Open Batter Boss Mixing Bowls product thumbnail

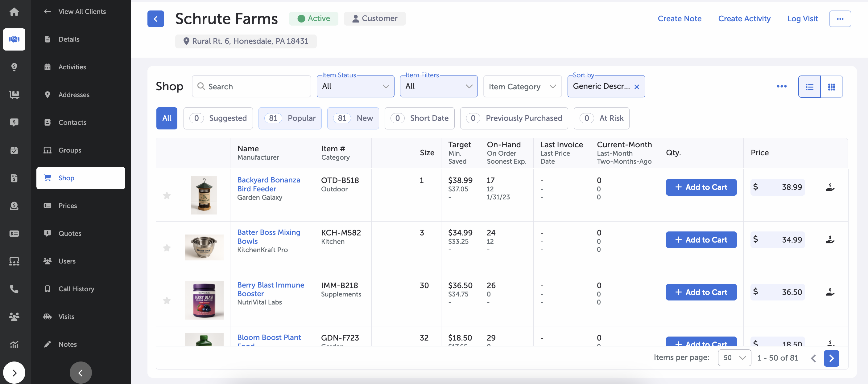point(204,247)
